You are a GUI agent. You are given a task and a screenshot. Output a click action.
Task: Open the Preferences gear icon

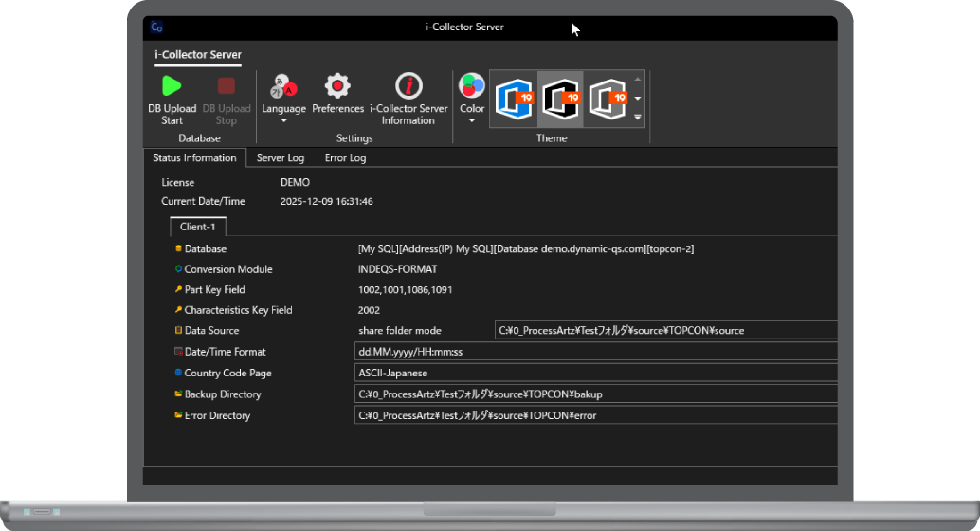coord(337,98)
